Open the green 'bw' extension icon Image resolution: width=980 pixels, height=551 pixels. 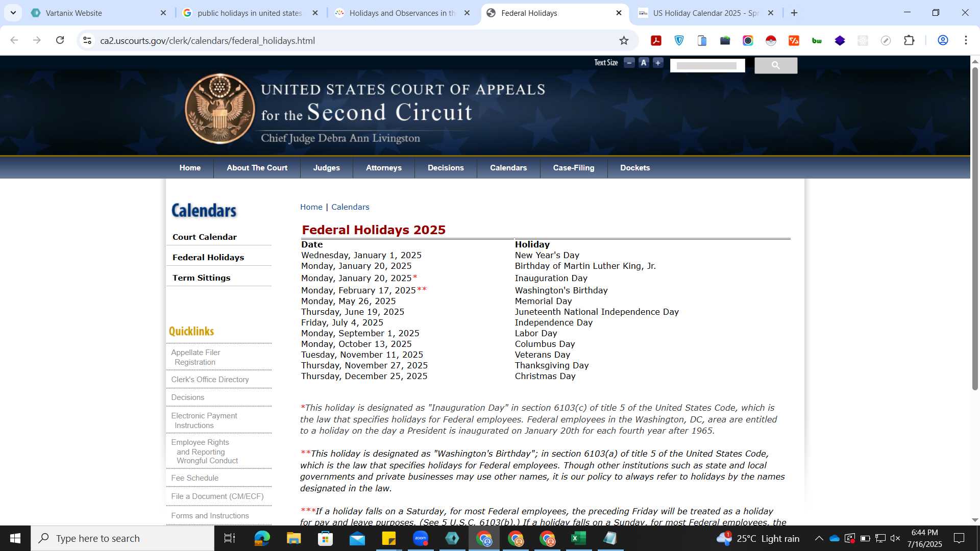click(817, 40)
